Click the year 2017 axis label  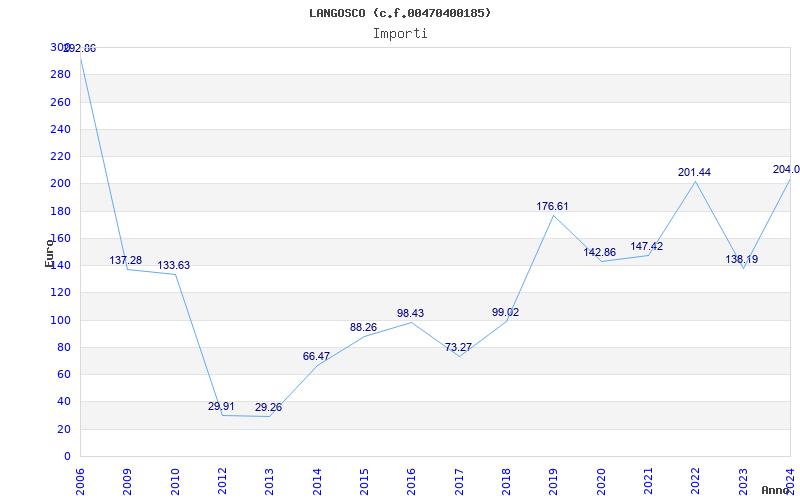click(459, 482)
